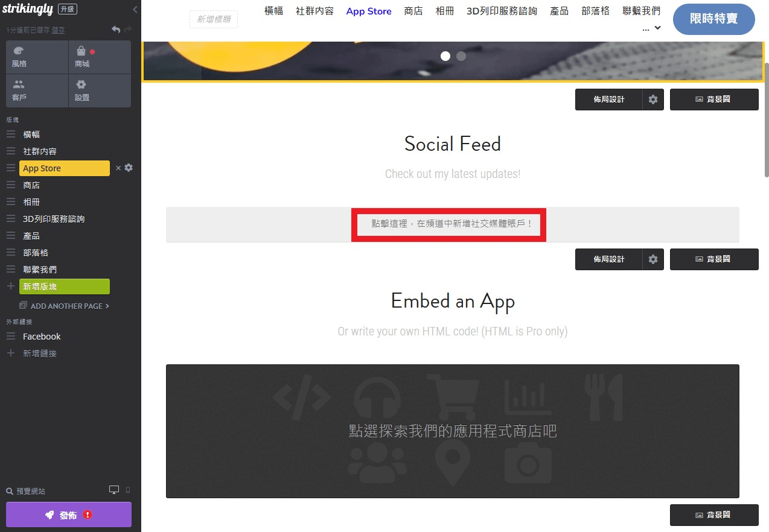Remove App Store section with X
769x532 pixels.
pyautogui.click(x=118, y=168)
